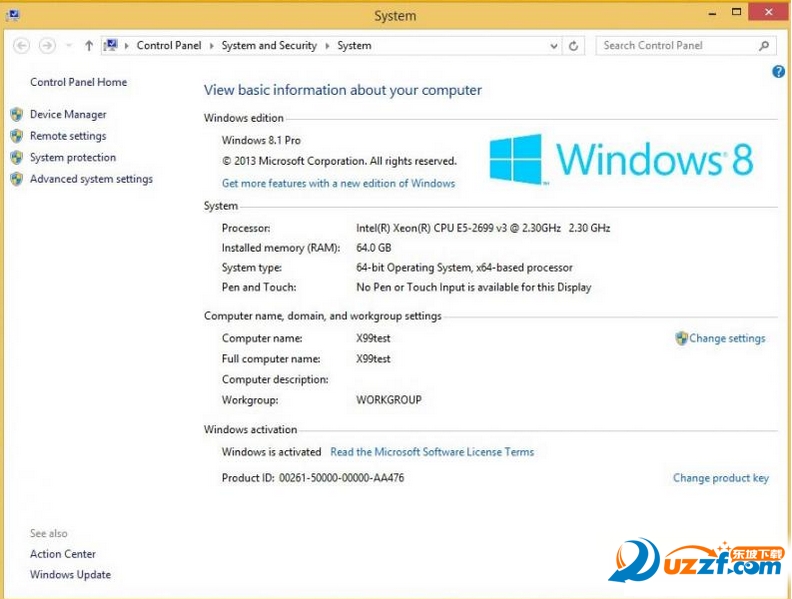Select Control Panel in the breadcrumb path

tap(168, 45)
